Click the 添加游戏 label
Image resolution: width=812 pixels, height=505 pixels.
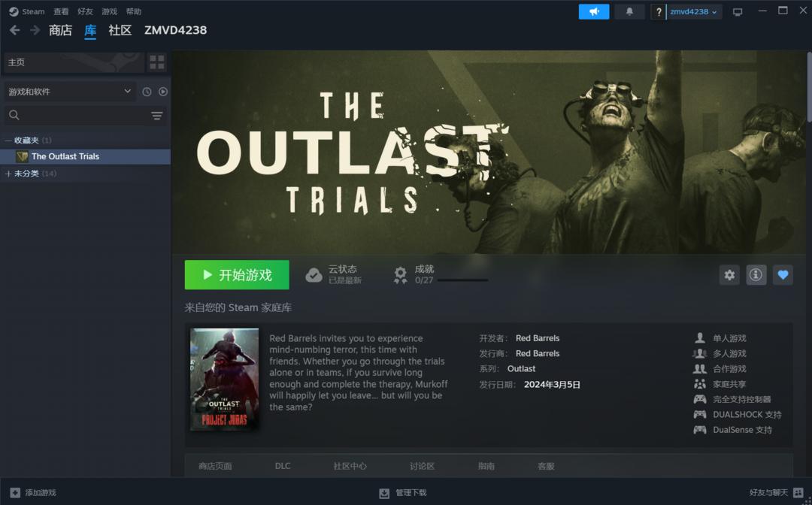point(41,492)
